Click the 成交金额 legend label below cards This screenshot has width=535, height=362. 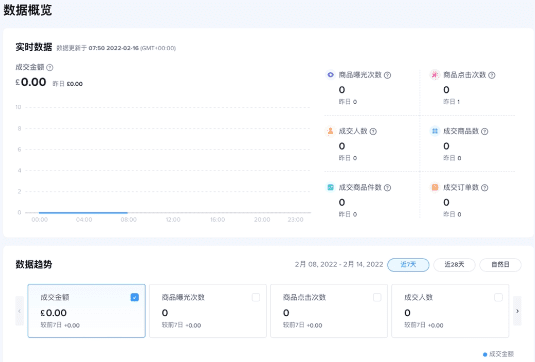pos(502,354)
